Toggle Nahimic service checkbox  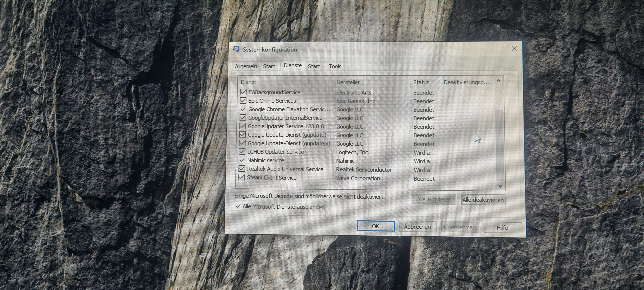tap(242, 160)
